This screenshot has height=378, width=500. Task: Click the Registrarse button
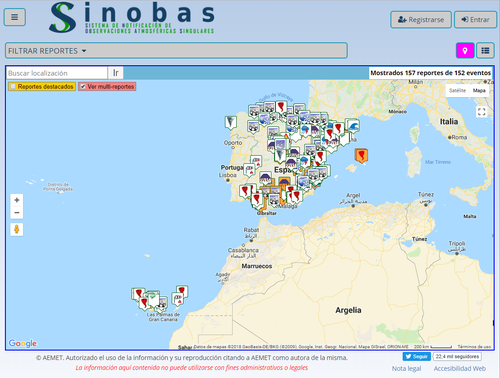(x=421, y=20)
